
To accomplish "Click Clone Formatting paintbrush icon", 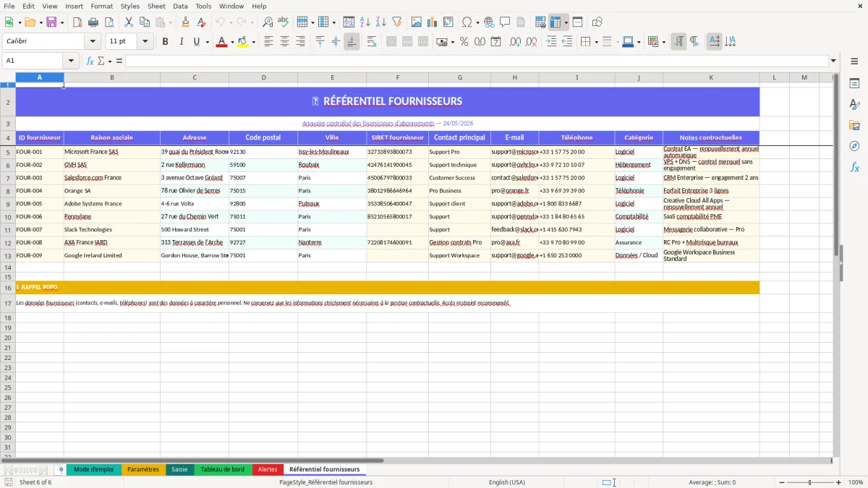I will click(185, 22).
